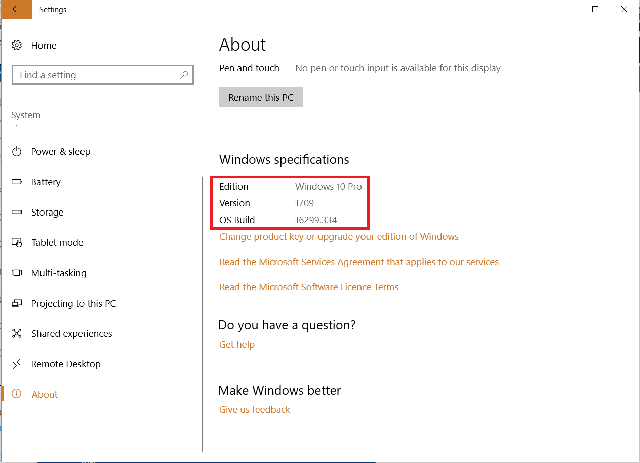This screenshot has width=640, height=463.
Task: Open Tablet mode settings
Action: pyautogui.click(x=58, y=243)
